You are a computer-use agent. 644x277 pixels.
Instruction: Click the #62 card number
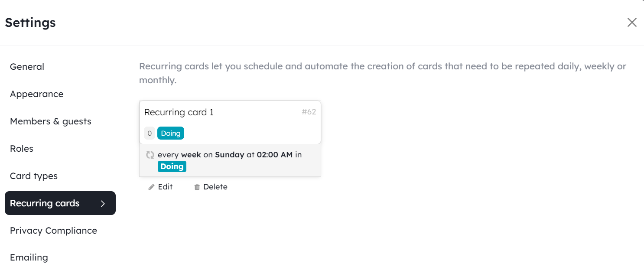point(309,112)
